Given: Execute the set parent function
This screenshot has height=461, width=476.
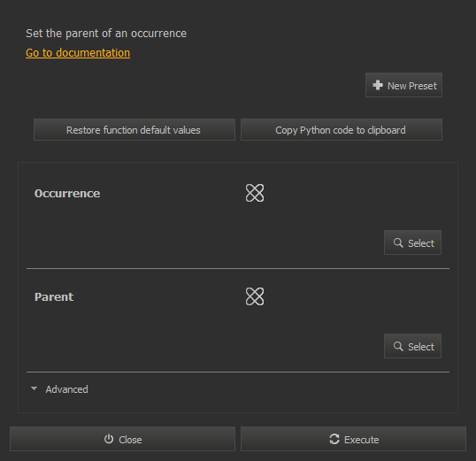Looking at the screenshot, I should click(353, 439).
